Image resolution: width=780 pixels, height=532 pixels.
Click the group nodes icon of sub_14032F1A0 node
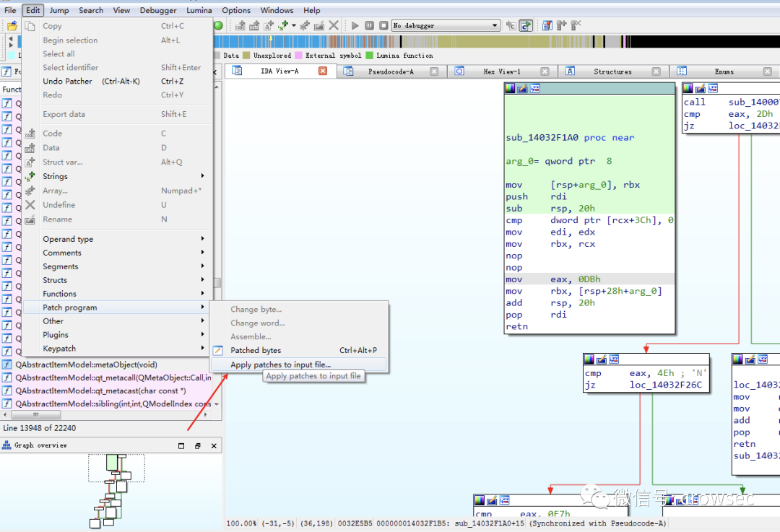535,89
